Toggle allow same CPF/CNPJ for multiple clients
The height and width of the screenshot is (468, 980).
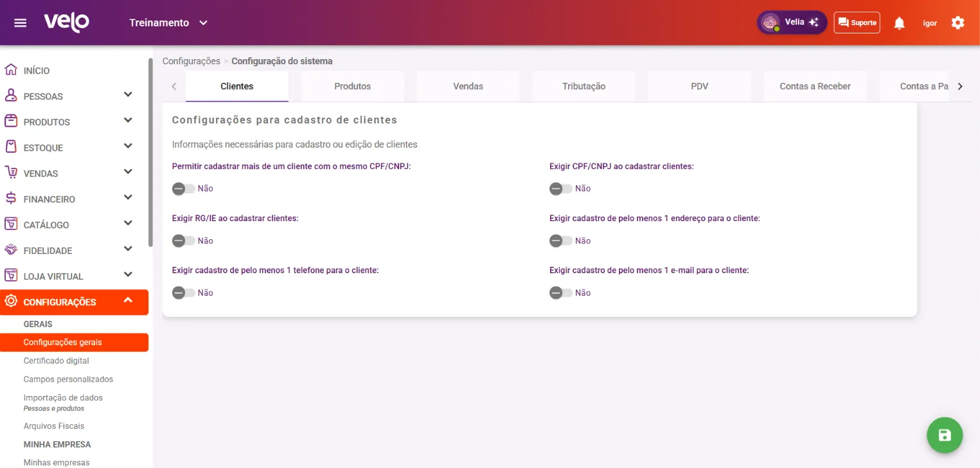pyautogui.click(x=183, y=188)
